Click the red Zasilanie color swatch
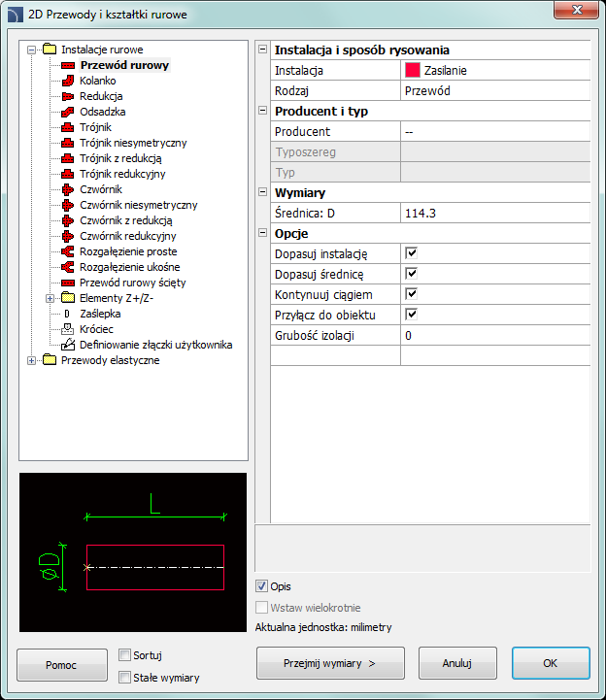This screenshot has height=700, width=606. coord(412,70)
